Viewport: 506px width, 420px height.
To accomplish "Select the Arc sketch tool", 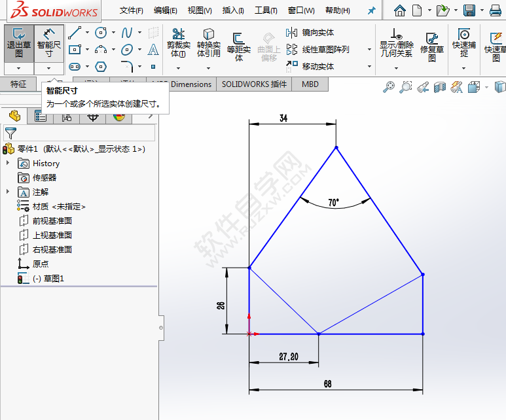I will click(101, 50).
